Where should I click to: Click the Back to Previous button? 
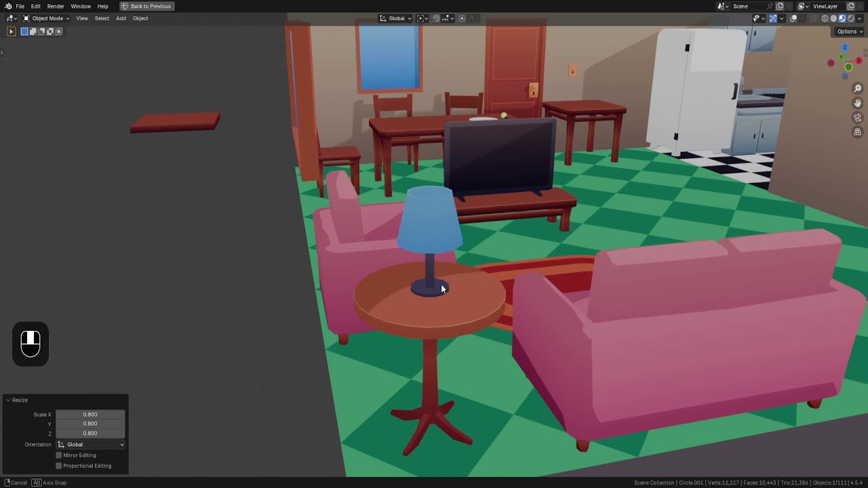point(146,6)
